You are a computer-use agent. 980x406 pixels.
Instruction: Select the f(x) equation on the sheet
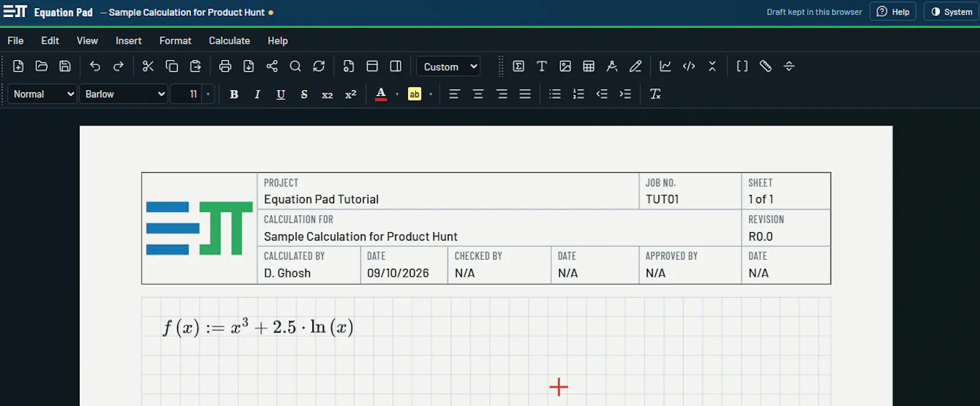258,326
